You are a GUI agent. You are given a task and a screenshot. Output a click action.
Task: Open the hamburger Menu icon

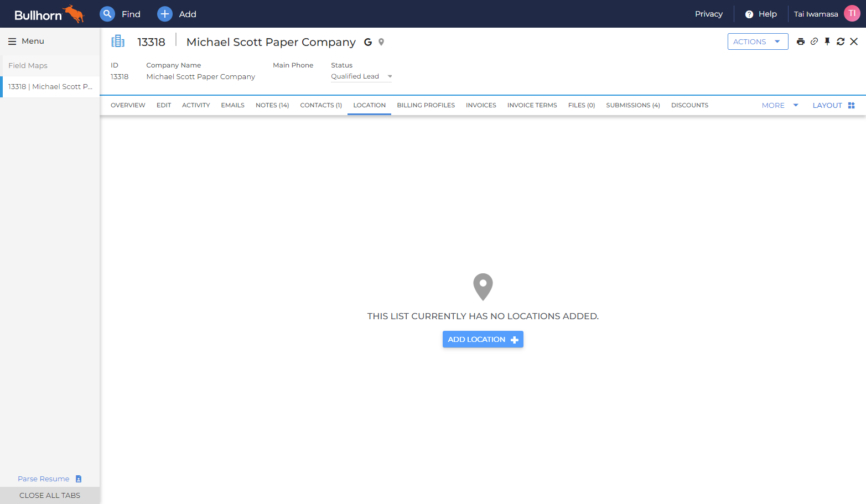[12, 41]
